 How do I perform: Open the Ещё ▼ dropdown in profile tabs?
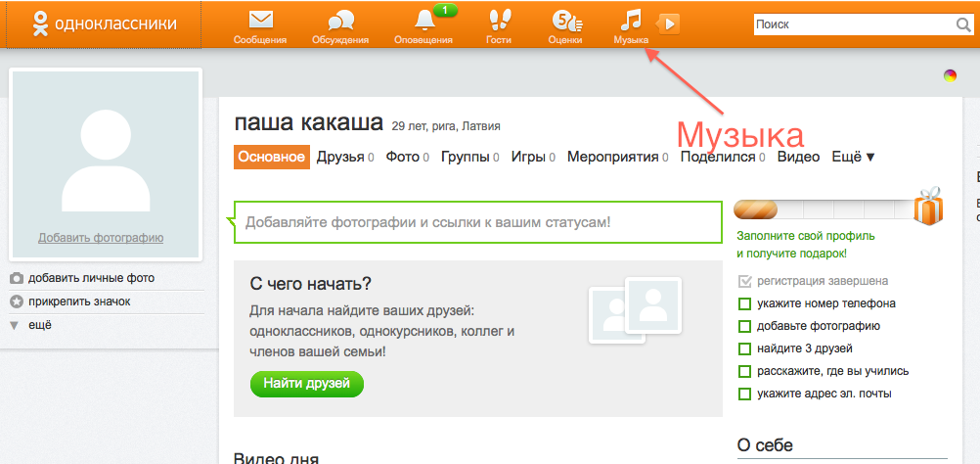click(854, 157)
